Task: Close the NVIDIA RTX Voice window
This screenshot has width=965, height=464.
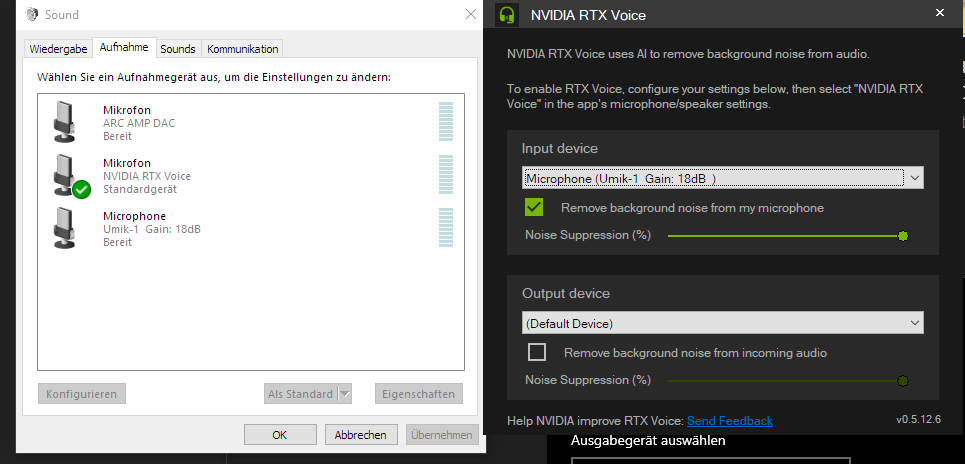Action: coord(940,12)
